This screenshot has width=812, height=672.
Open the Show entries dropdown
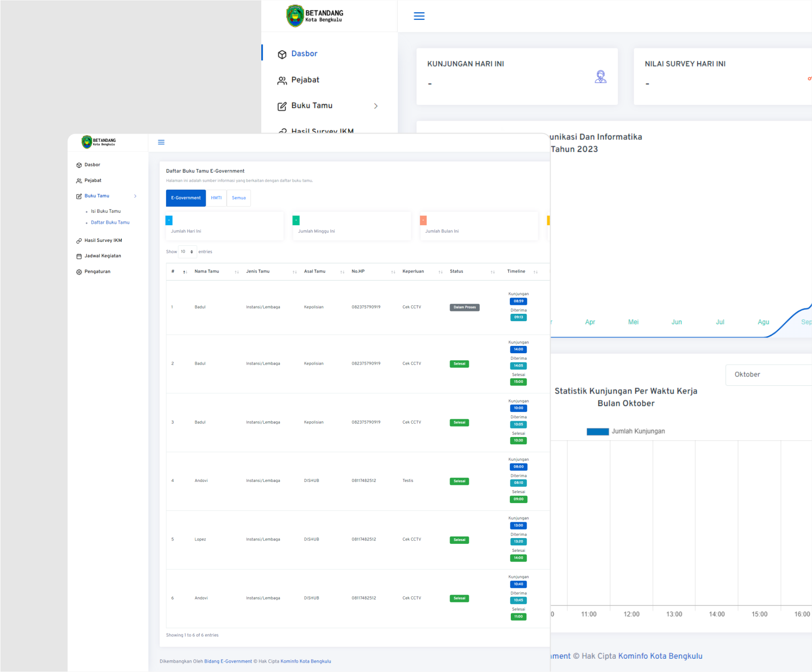pyautogui.click(x=187, y=252)
